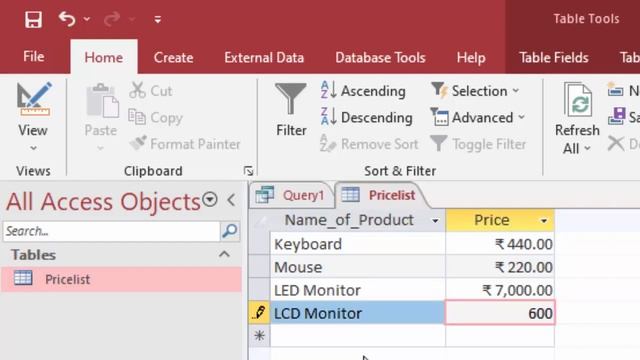Sort Ascending with A-Z icon

click(x=329, y=90)
